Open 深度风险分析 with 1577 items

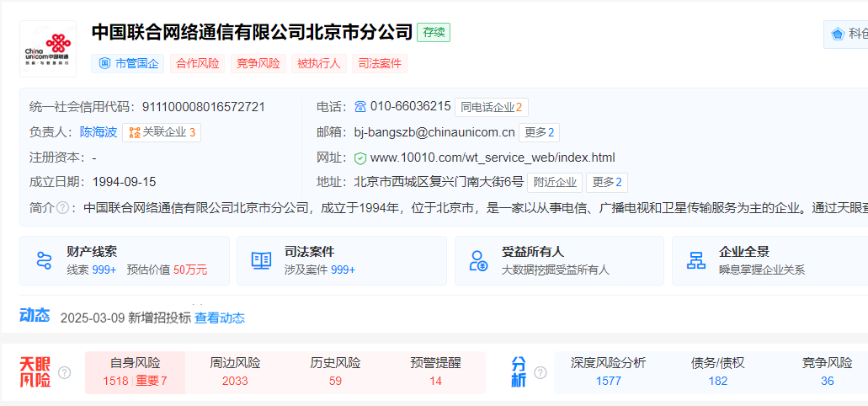pyautogui.click(x=608, y=372)
